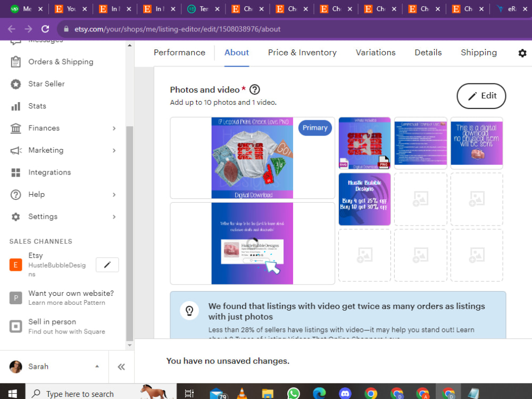
Task: Select the commercial terms thumbnail
Action: pyautogui.click(x=420, y=143)
